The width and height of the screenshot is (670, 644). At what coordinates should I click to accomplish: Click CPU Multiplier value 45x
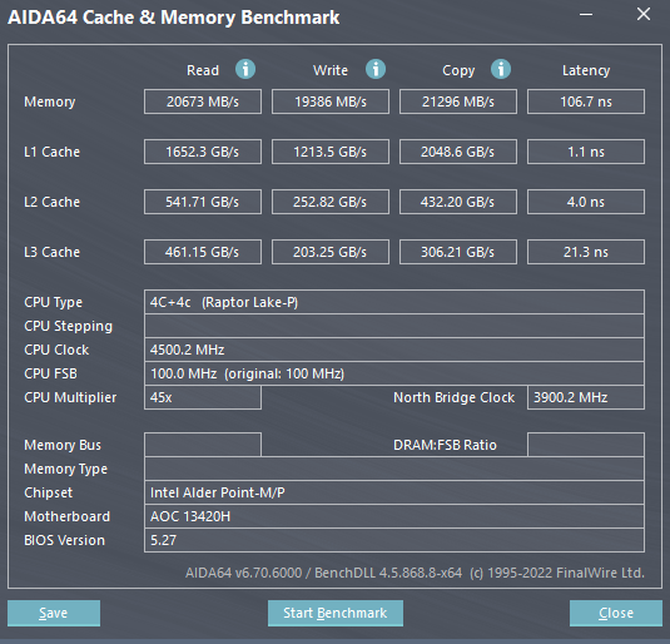[x=203, y=397]
